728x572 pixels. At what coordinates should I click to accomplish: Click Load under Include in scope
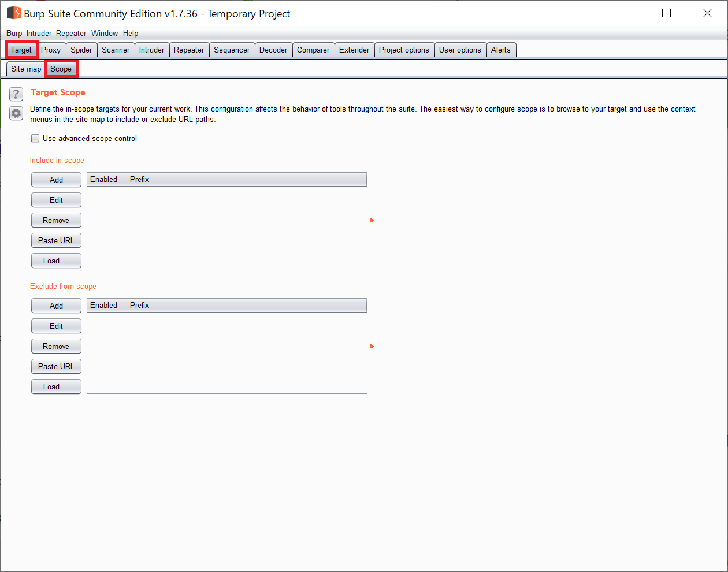56,261
